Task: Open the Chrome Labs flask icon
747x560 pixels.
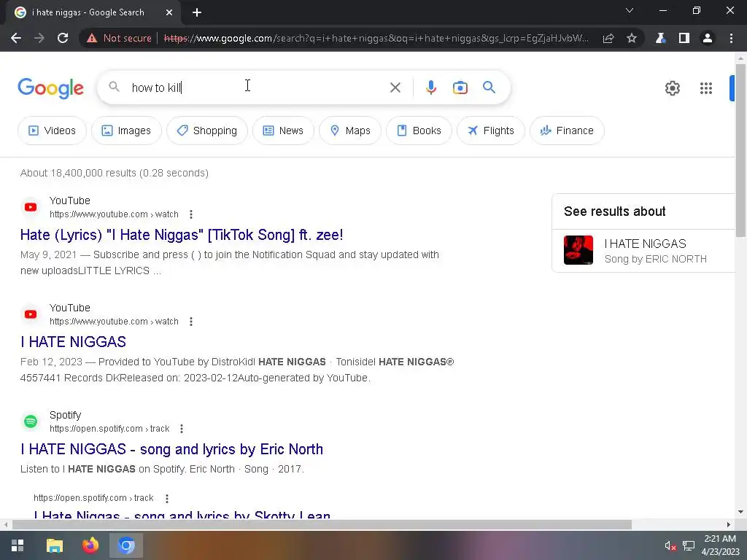Action: pos(660,38)
